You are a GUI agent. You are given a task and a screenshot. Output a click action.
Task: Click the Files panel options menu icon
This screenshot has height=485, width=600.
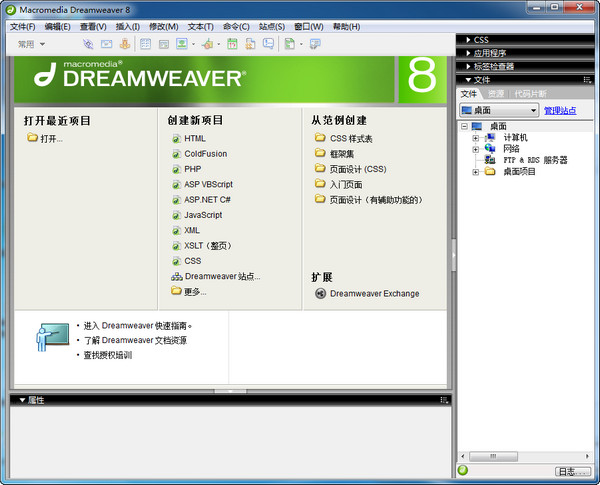pos(591,79)
